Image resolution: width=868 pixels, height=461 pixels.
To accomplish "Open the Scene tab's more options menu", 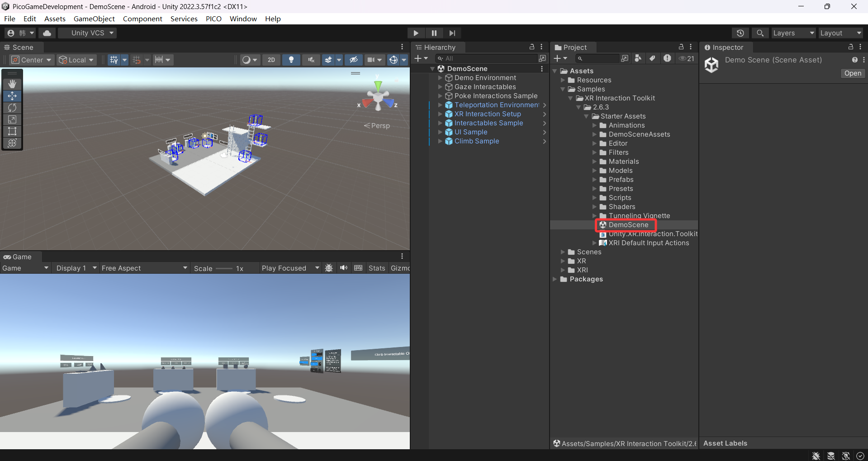I will tap(402, 47).
